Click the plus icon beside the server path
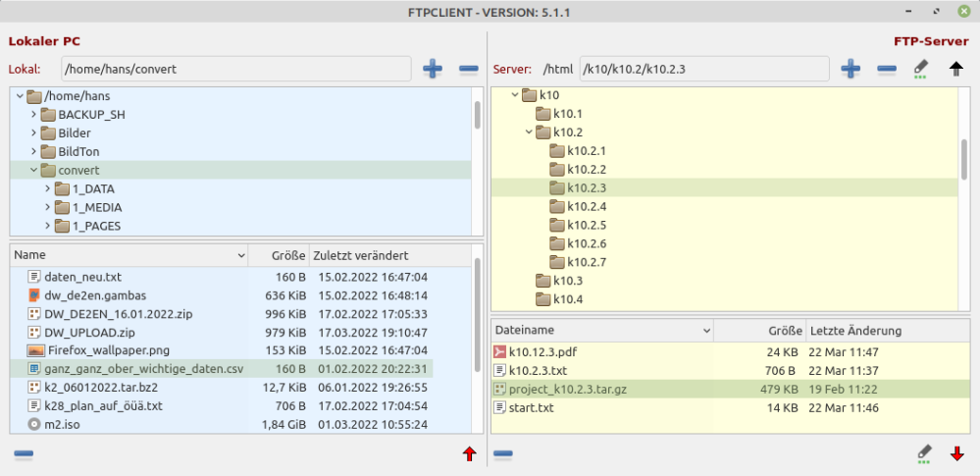Screen dimensions: 980x476 click(851, 69)
